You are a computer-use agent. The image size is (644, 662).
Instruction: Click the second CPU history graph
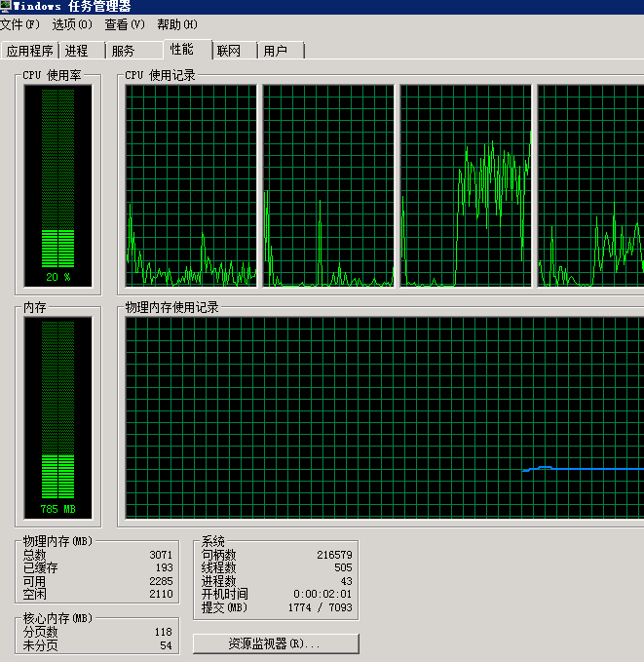point(328,186)
